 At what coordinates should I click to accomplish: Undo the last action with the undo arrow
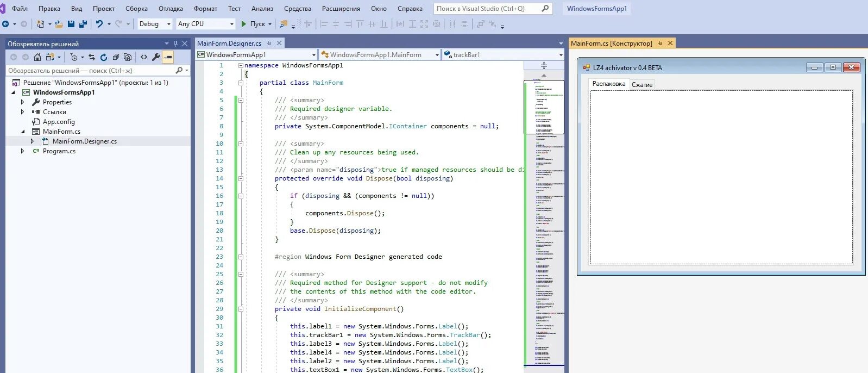click(99, 24)
